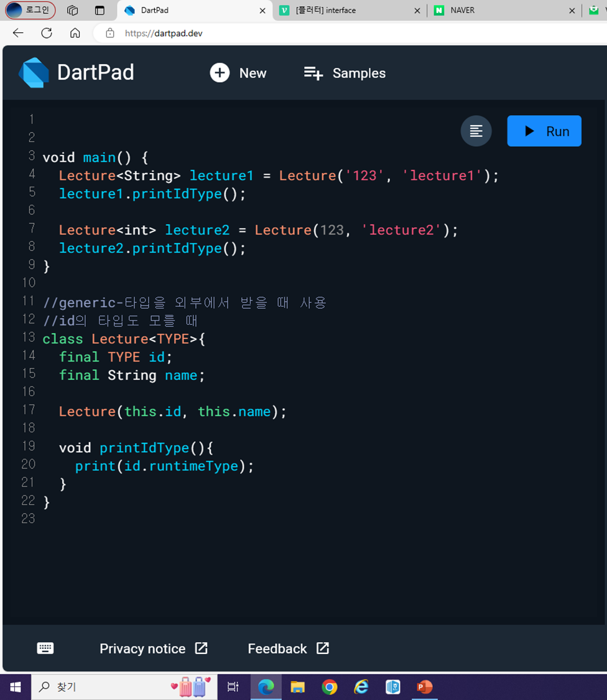
Task: Click 'print(id.runtimeType);' on line 20
Action: (164, 466)
